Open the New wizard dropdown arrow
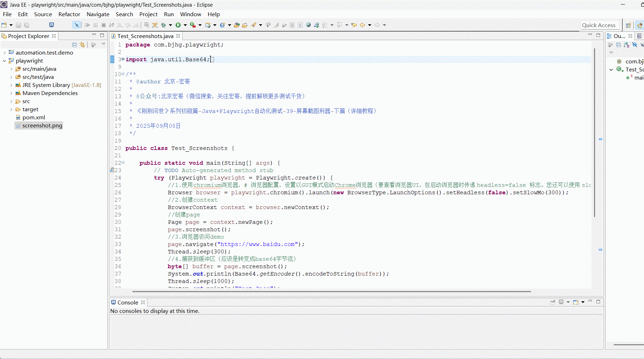Screen dimensions: 644x359 11,25
